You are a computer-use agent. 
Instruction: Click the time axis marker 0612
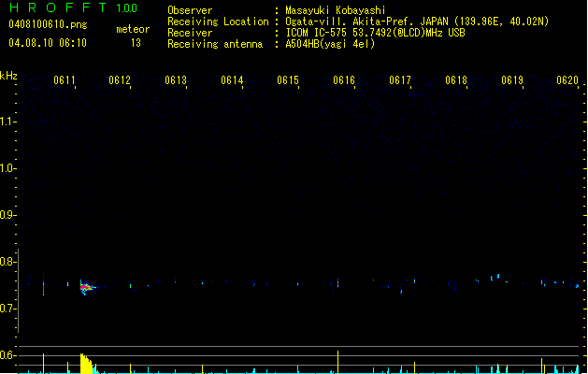coord(120,79)
